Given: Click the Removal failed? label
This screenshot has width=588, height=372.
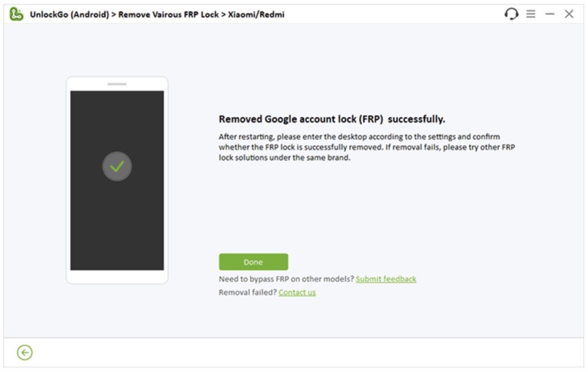Looking at the screenshot, I should point(247,292).
